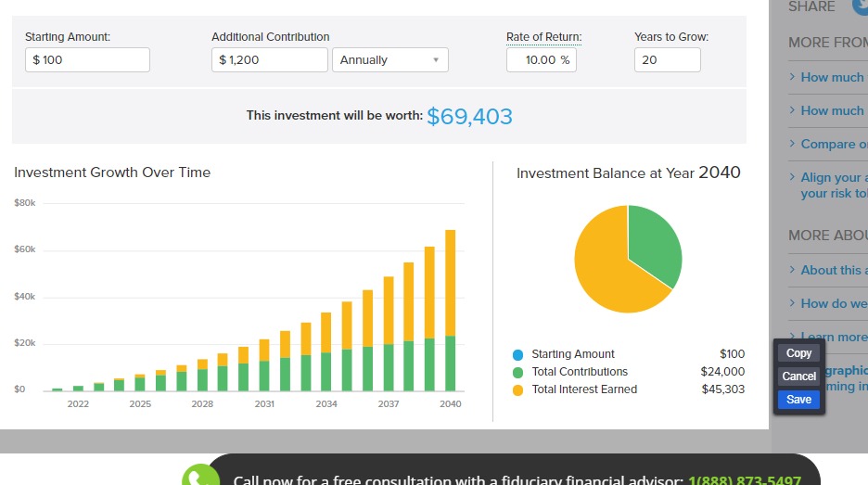868x485 pixels.
Task: Click the Years to Grow input box
Action: tap(667, 60)
